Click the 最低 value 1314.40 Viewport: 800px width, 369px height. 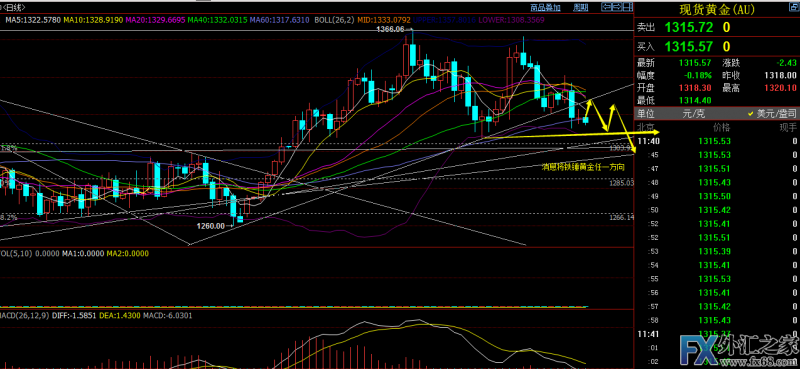(x=695, y=101)
